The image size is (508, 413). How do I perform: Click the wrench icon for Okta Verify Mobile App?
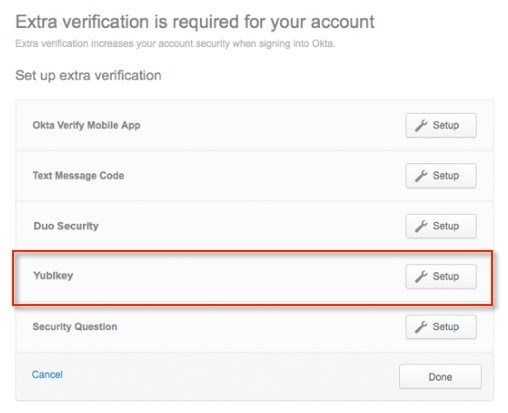pos(421,126)
